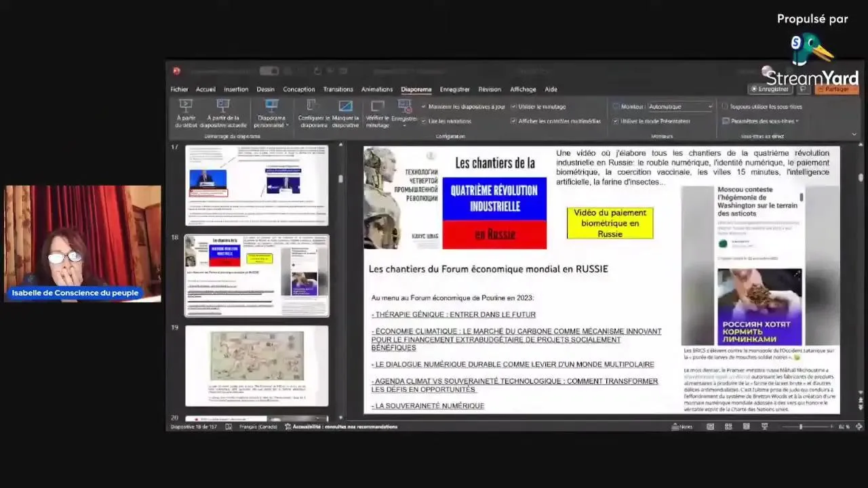Enable Toujours utiliser les sous-titres checkbox
The height and width of the screenshot is (488, 868).
[725, 106]
